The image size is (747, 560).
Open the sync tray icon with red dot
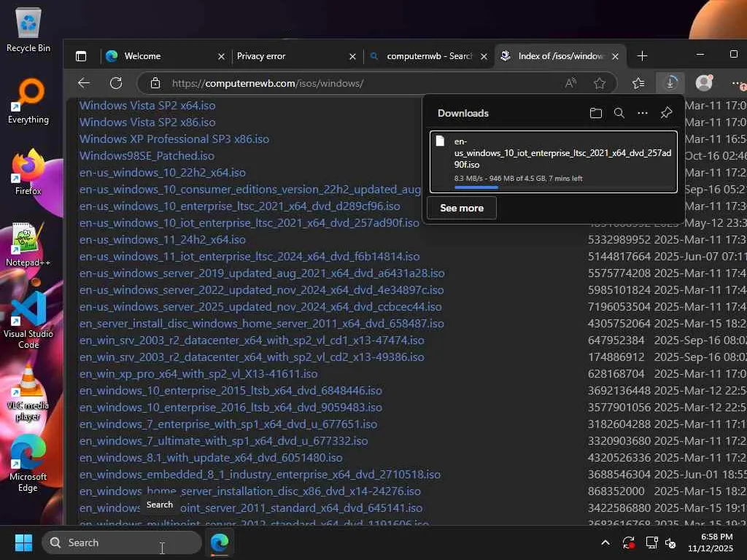628,542
